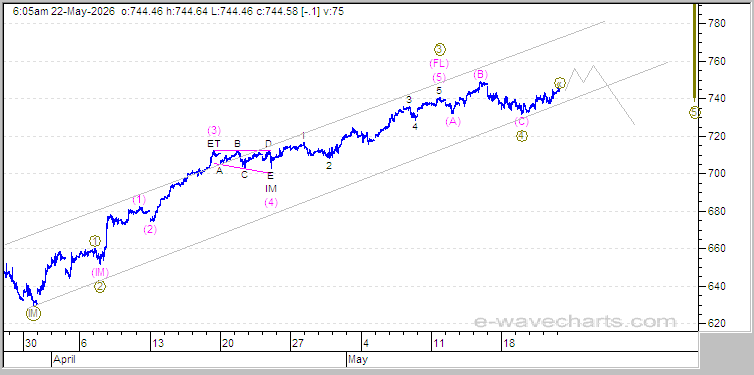Select the olive circled 1 wave label
Screen dimensions: 754x375
coord(95,241)
